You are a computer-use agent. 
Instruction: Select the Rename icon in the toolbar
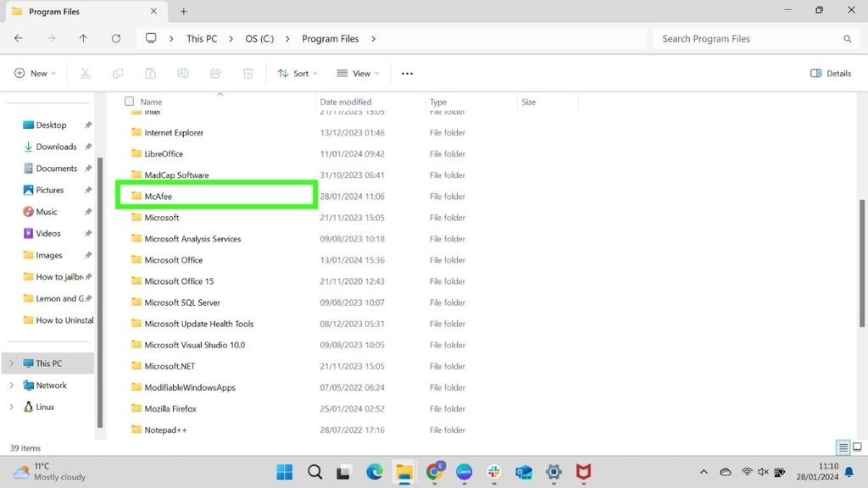(183, 73)
